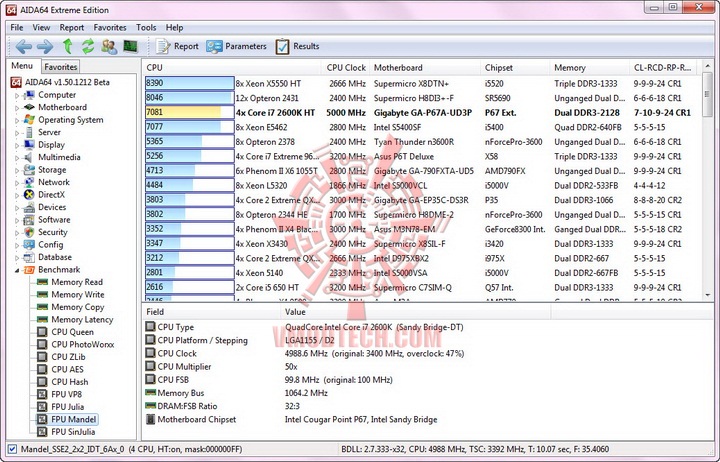Click the Motherboard tree icon
Viewport: 720px width, 462px height.
click(29, 107)
